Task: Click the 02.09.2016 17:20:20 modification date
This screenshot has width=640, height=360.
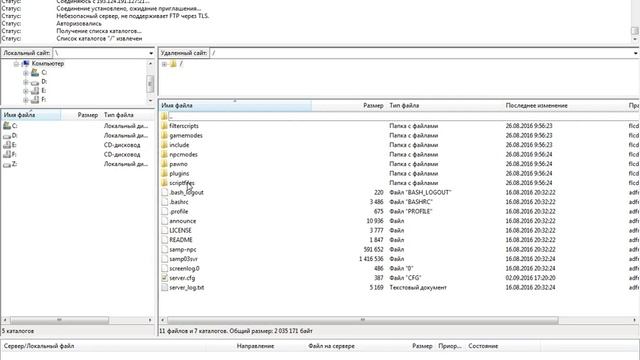Action: coord(530,278)
